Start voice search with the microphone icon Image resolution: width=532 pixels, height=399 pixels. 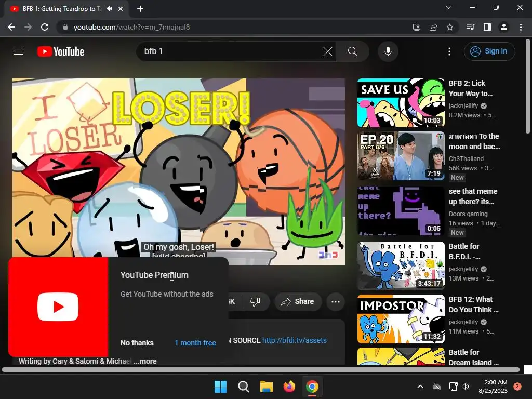388,51
